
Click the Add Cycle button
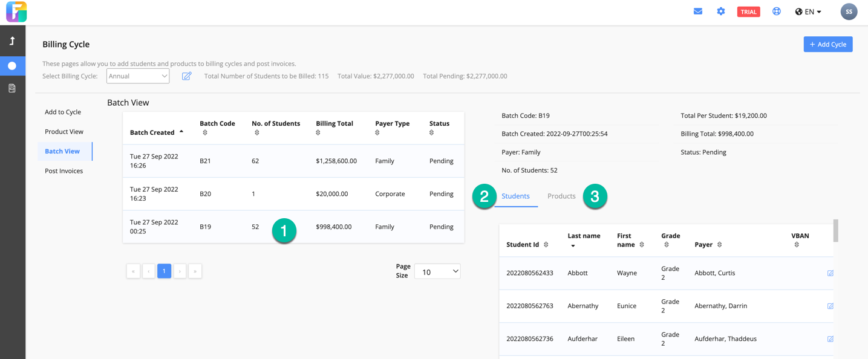(827, 44)
